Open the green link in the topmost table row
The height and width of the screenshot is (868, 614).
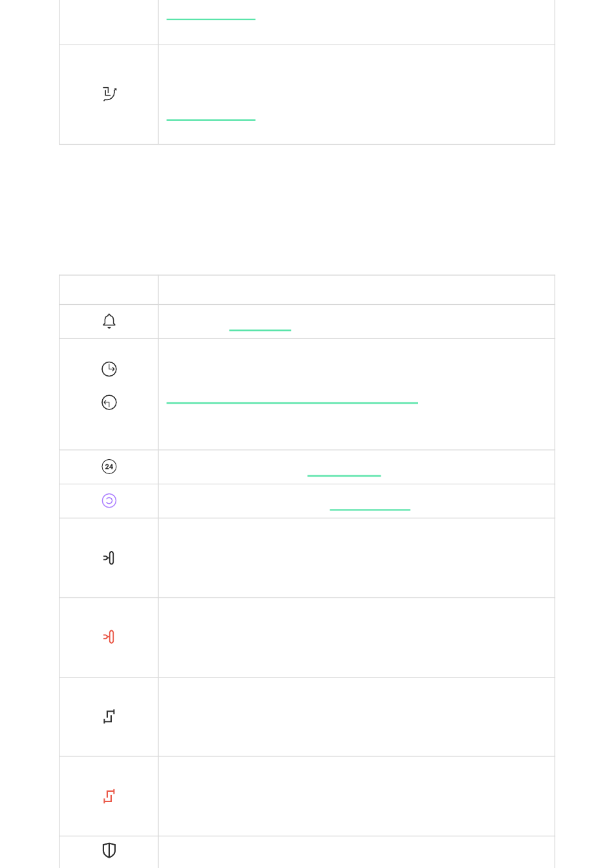click(211, 18)
